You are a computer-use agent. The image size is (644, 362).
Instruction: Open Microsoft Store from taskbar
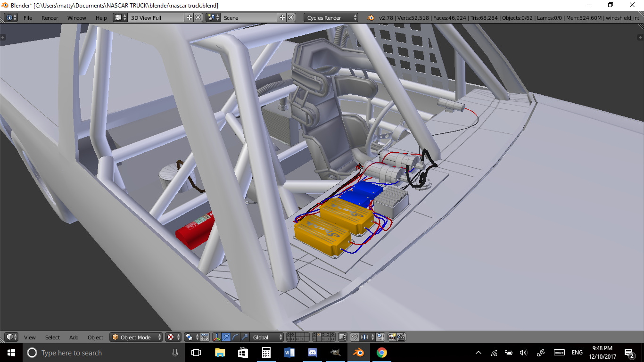pos(243,353)
